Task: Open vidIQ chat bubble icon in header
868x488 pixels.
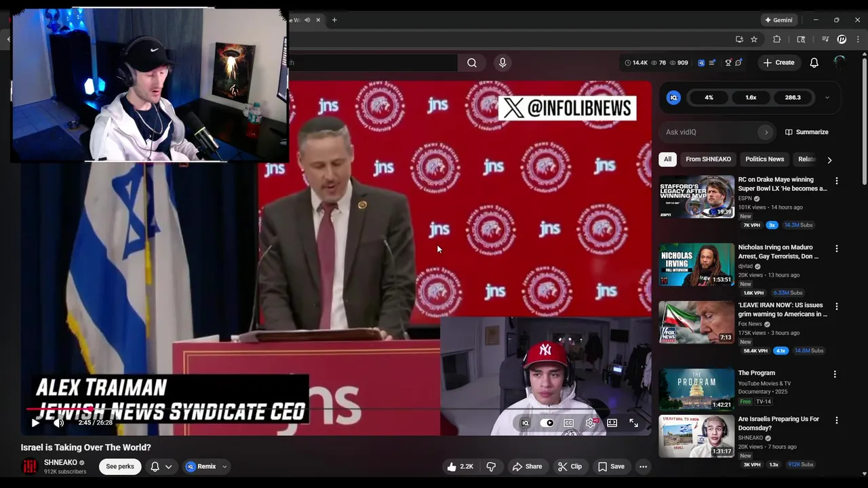Action: (x=738, y=63)
